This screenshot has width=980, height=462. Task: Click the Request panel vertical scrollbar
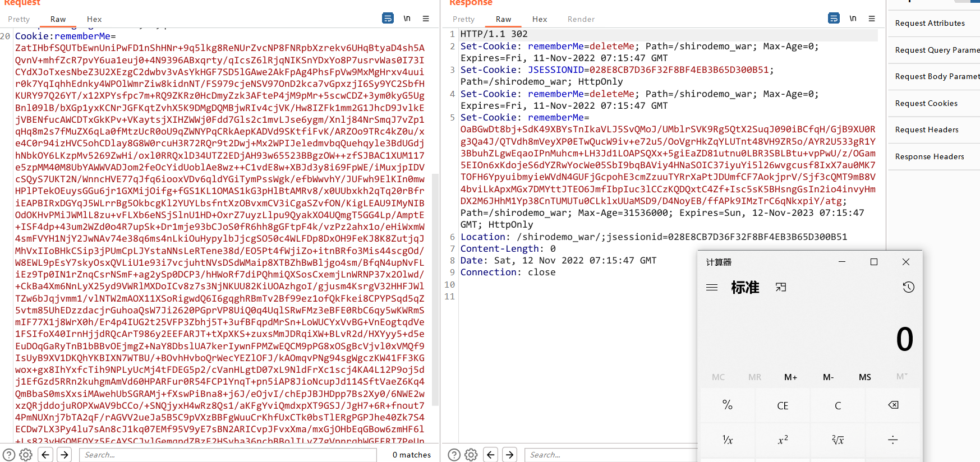435,289
